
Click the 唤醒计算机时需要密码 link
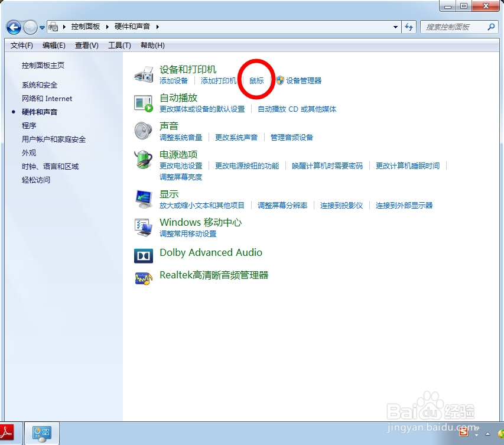pos(327,165)
